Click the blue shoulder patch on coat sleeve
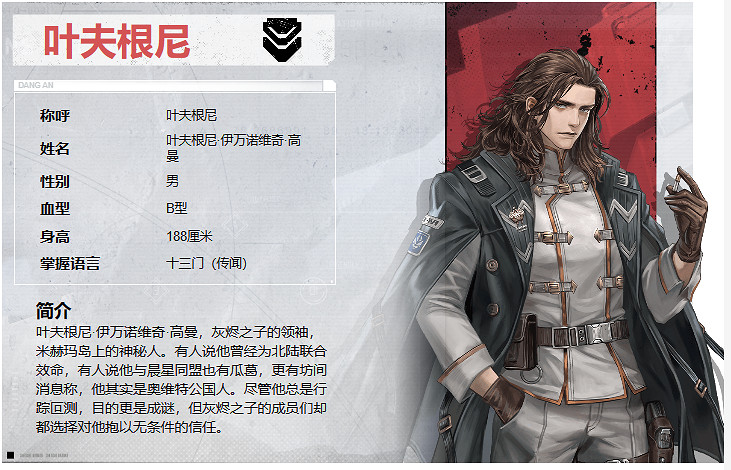Screen dimensions: 731x470 [419, 242]
